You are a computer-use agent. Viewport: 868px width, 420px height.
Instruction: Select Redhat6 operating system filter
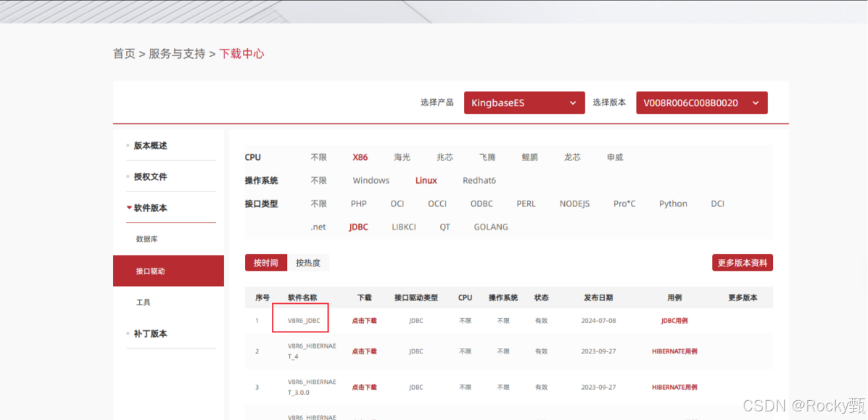(479, 180)
